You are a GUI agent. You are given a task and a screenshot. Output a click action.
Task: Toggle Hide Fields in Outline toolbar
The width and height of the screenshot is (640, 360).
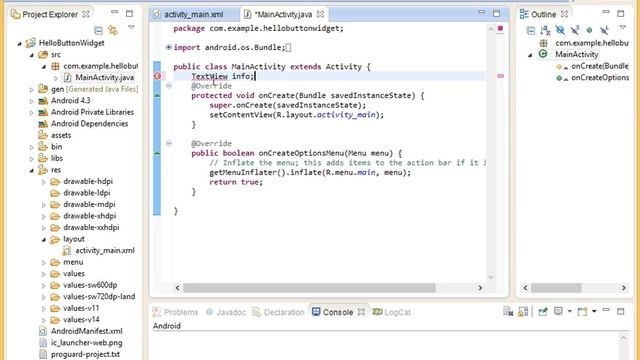click(x=560, y=30)
